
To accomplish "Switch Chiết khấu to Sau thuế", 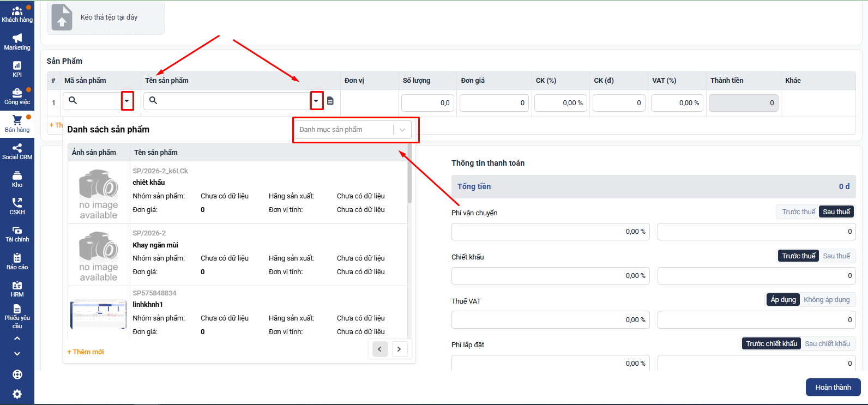I will pyautogui.click(x=836, y=256).
